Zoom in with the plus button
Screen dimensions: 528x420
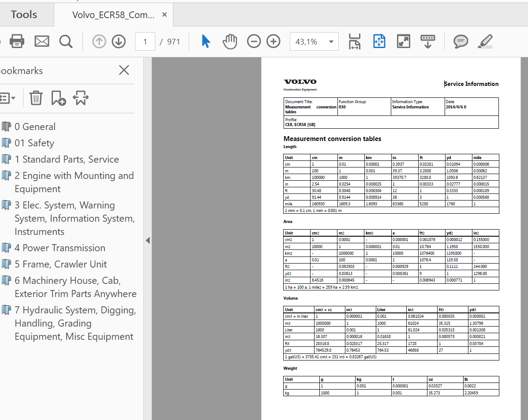(273, 41)
